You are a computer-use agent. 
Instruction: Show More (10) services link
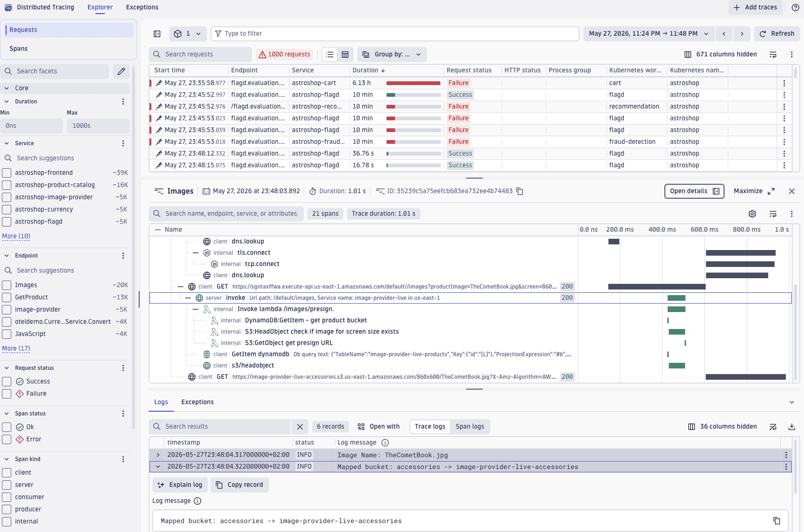coord(16,236)
